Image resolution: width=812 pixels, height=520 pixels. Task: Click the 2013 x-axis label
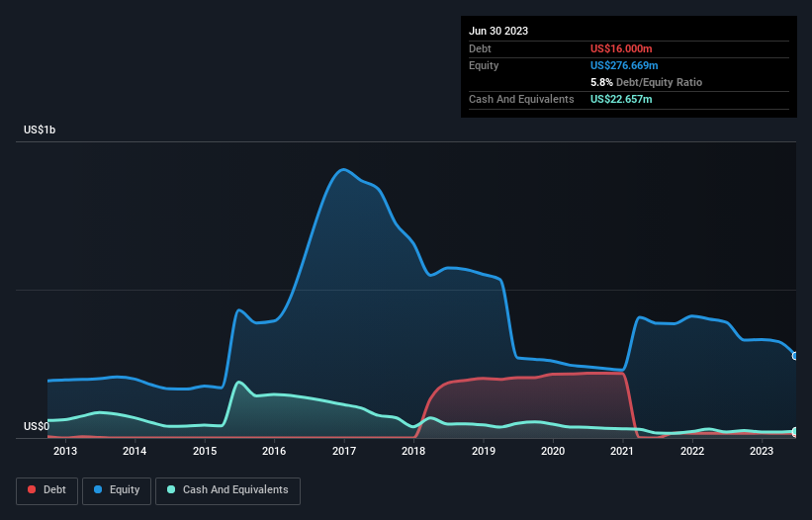pyautogui.click(x=65, y=451)
